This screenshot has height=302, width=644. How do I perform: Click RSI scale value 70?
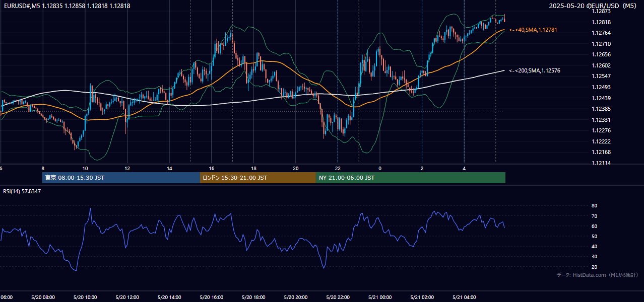(594, 216)
